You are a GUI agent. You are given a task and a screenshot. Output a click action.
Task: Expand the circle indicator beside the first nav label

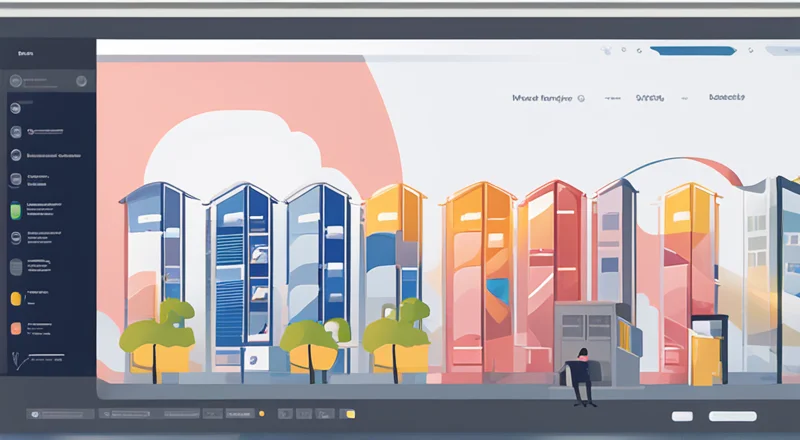[x=581, y=99]
